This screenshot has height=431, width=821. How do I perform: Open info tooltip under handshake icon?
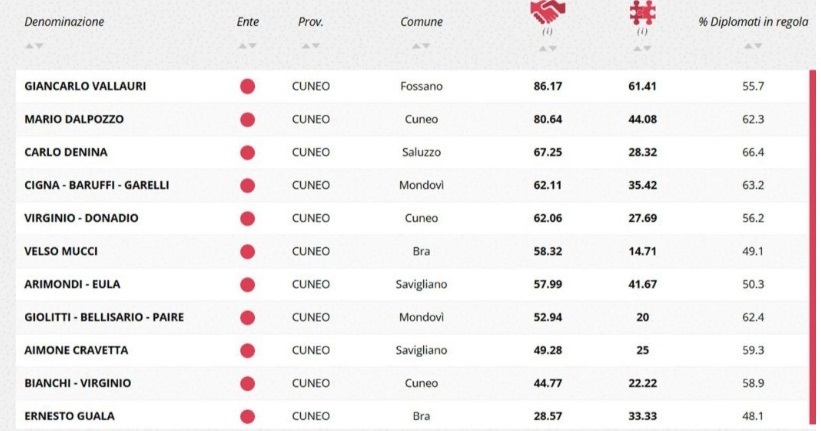(546, 32)
